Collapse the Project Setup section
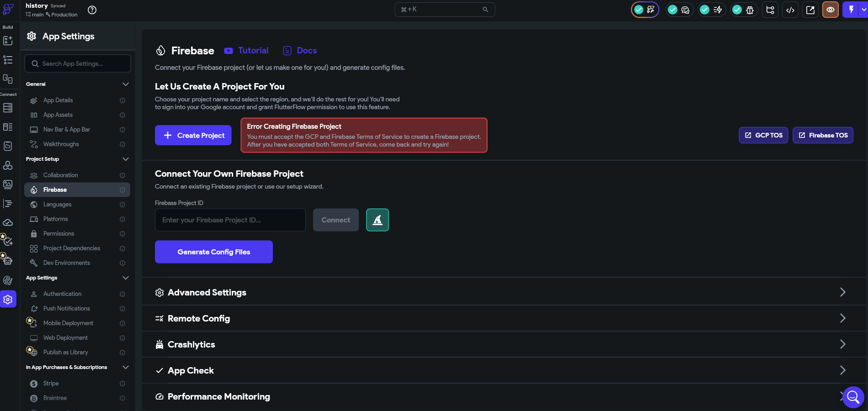Screen dimensions: 868x411 [126, 159]
